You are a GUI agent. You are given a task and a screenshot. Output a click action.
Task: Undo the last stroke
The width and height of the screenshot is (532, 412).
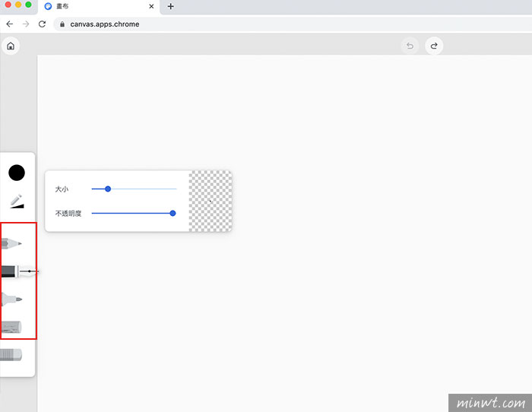tap(410, 46)
